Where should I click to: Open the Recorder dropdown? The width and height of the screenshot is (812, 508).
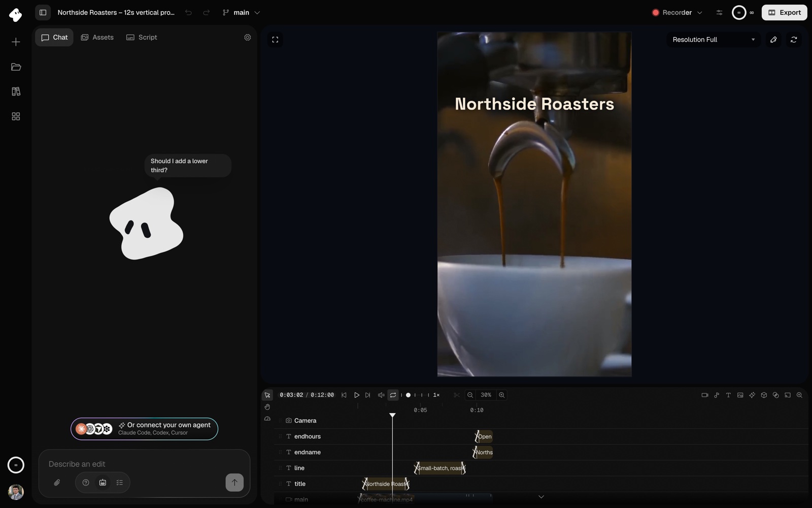coord(677,13)
